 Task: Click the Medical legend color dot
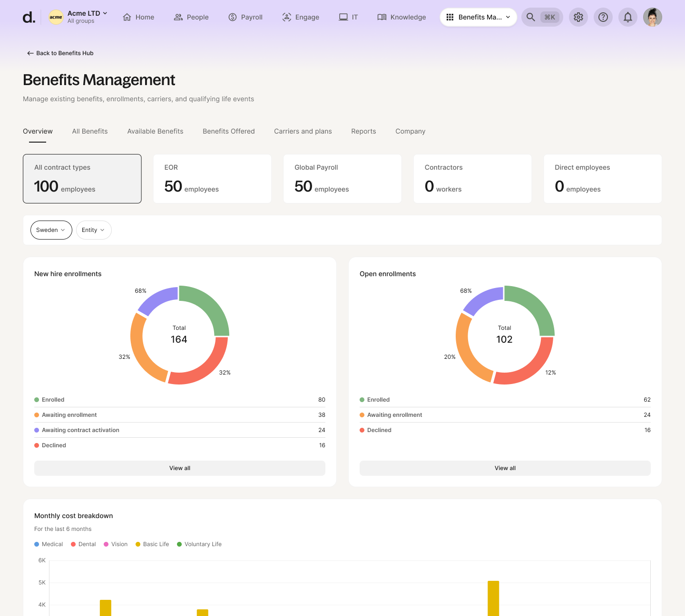click(37, 544)
